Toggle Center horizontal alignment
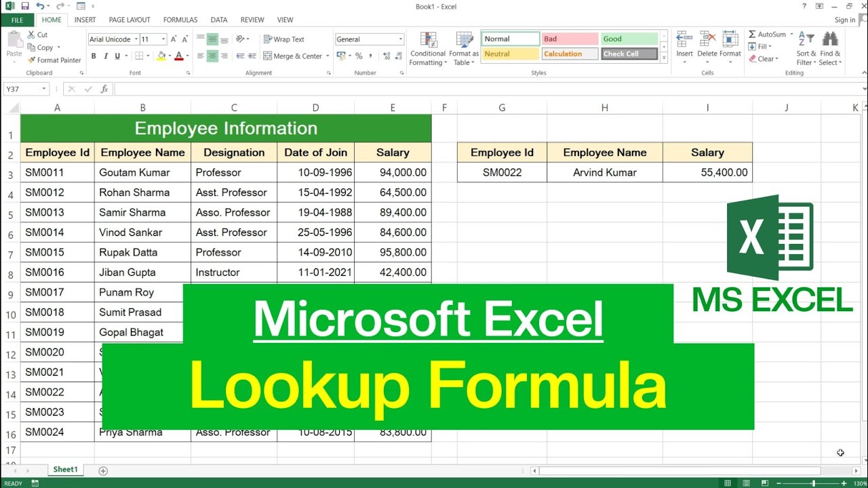868x488 pixels. tap(212, 56)
